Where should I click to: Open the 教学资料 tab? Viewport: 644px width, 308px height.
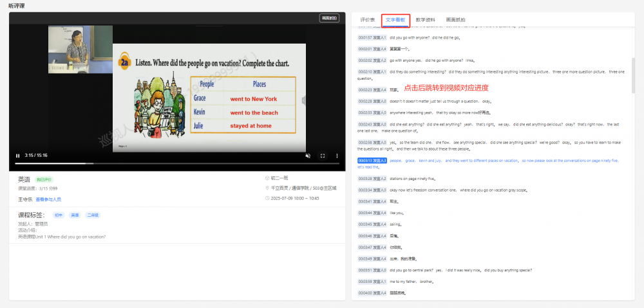coord(426,20)
